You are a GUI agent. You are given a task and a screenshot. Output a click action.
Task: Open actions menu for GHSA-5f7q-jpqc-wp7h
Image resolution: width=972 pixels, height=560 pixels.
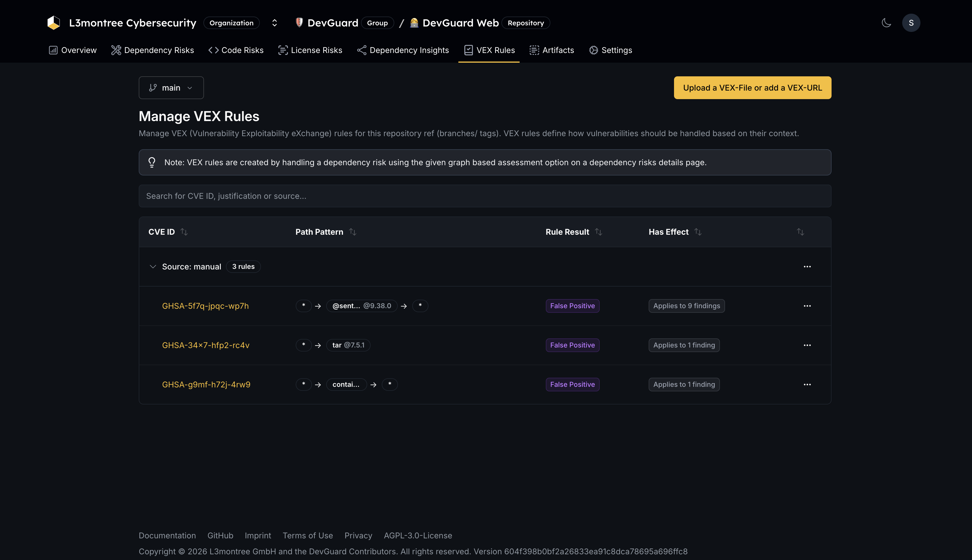(x=807, y=306)
